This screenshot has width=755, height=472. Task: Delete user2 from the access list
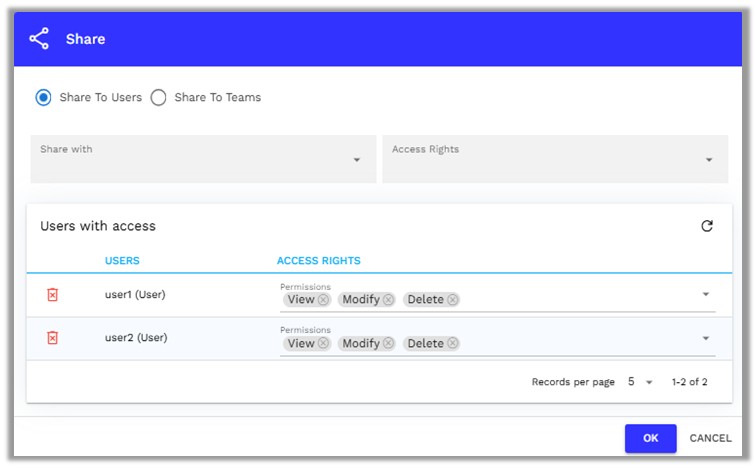53,338
